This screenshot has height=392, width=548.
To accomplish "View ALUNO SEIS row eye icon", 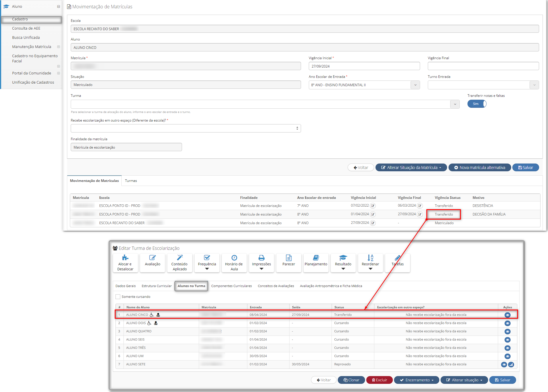I will pos(507,340).
